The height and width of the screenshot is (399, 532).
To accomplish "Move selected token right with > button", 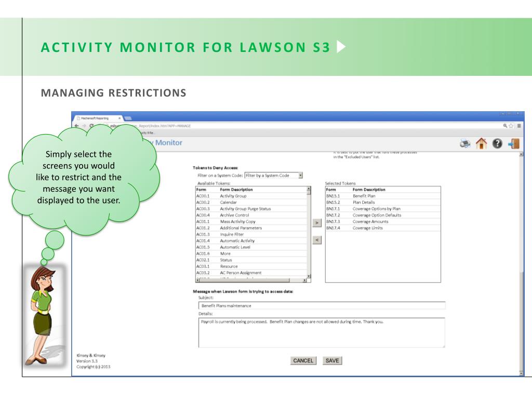I will tap(317, 223).
